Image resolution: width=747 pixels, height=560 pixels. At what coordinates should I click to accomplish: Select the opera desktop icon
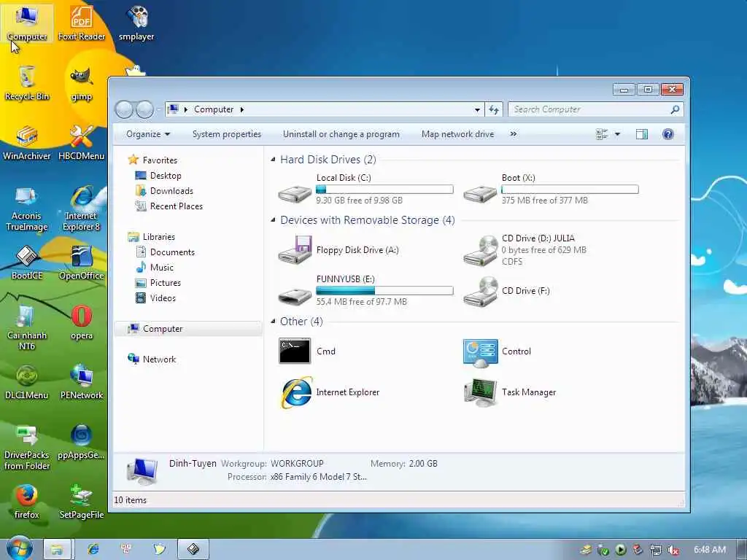point(82,322)
